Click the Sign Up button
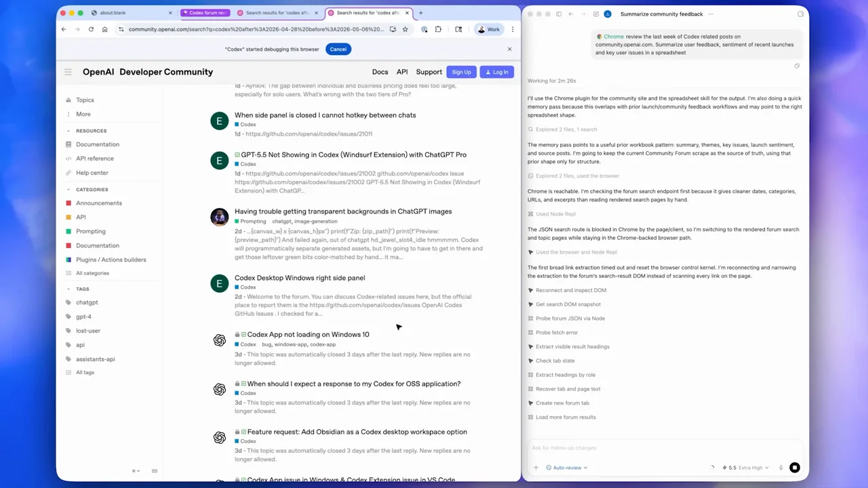 (461, 72)
